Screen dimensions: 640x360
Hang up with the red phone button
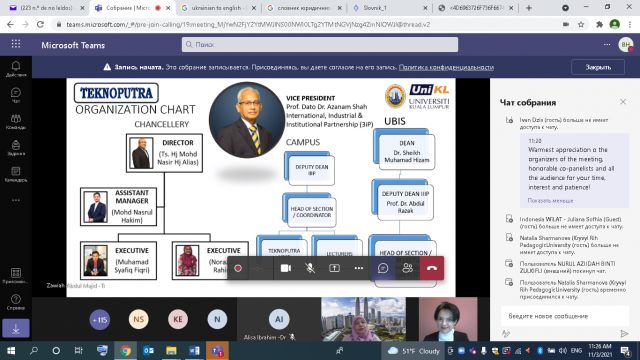[x=432, y=268]
